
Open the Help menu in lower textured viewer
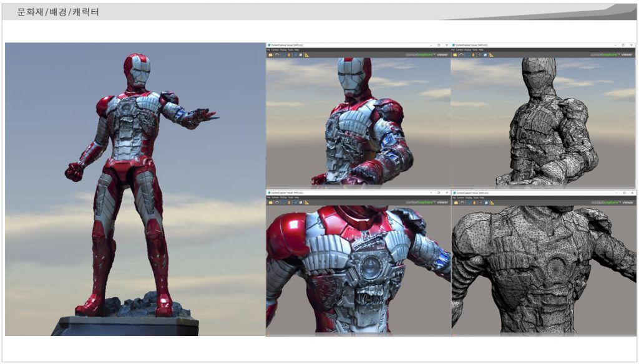[296, 198]
